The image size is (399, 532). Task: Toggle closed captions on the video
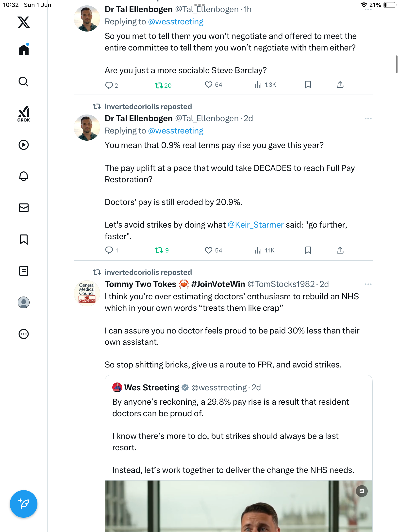(x=362, y=491)
